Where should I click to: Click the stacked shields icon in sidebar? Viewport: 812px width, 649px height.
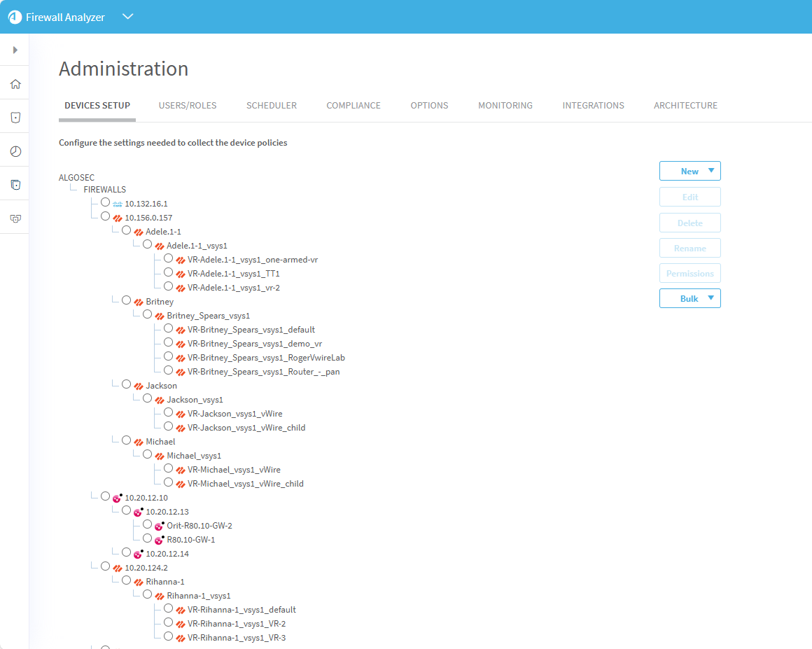point(15,185)
